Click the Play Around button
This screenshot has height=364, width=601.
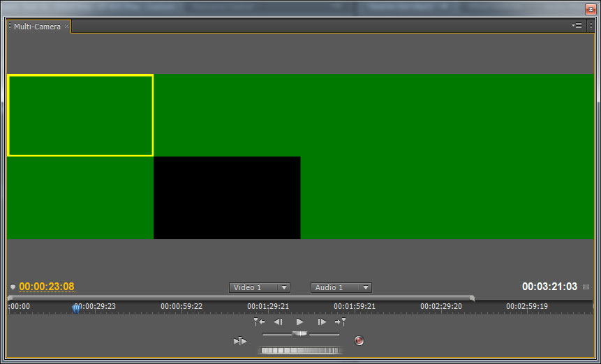click(x=239, y=341)
